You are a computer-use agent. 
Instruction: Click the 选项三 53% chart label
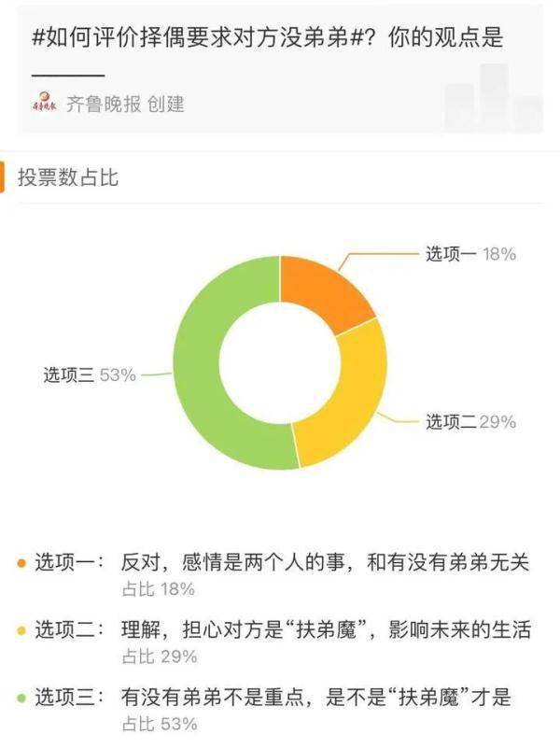click(x=90, y=375)
